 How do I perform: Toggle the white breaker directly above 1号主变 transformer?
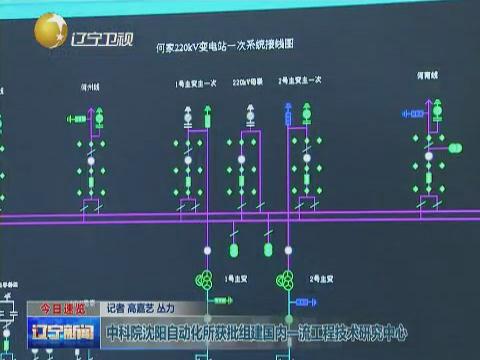(207, 250)
